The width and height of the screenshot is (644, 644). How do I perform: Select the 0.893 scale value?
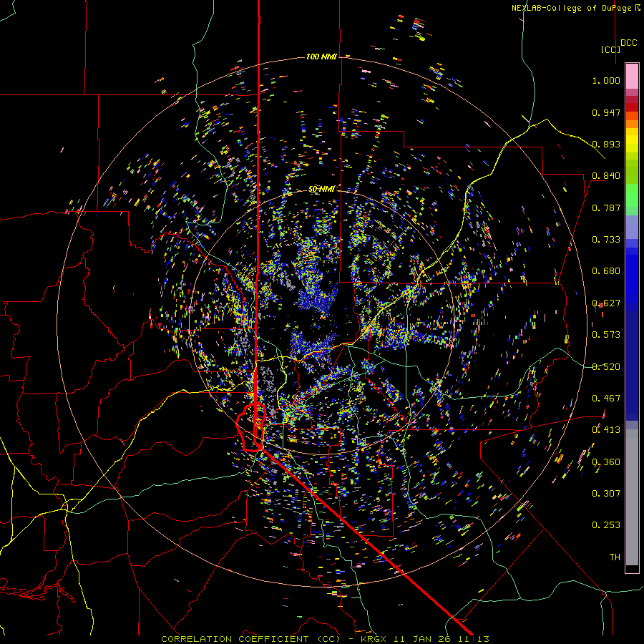click(x=606, y=144)
